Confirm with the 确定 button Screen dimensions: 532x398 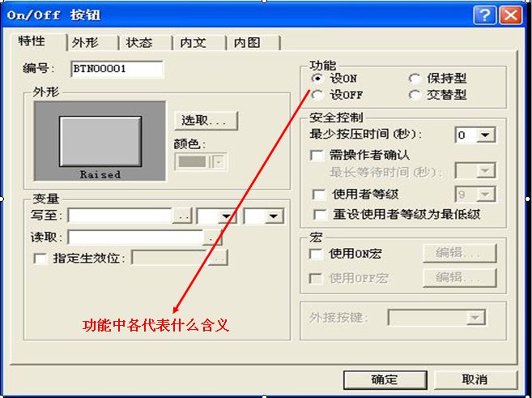pyautogui.click(x=385, y=379)
